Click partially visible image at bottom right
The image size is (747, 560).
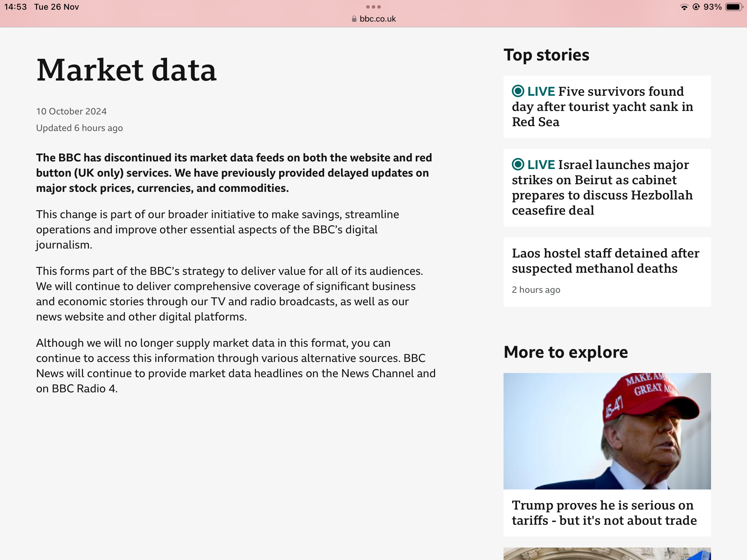click(x=607, y=554)
